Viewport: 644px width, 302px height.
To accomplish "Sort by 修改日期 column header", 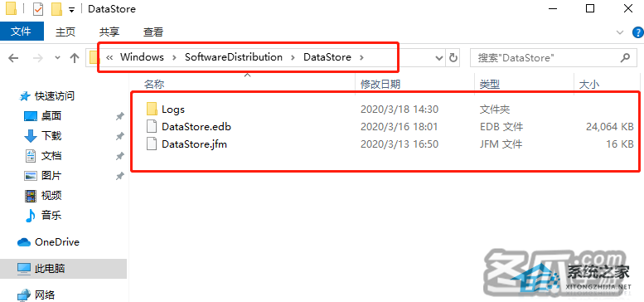I will (380, 85).
